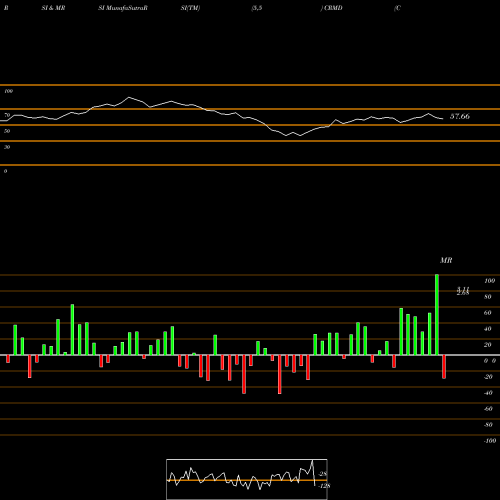Click the RSI line's peak above 70
The width and height of the screenshot is (500, 500).
[129, 97]
